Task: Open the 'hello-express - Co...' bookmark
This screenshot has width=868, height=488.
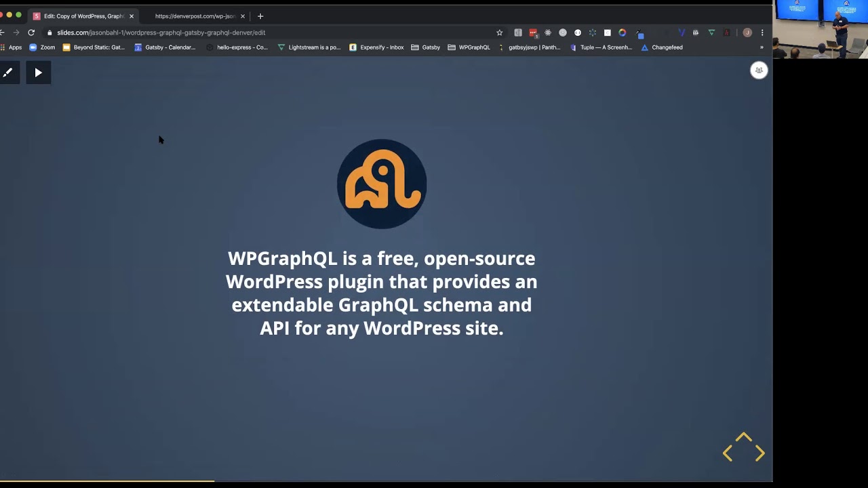Action: [237, 47]
